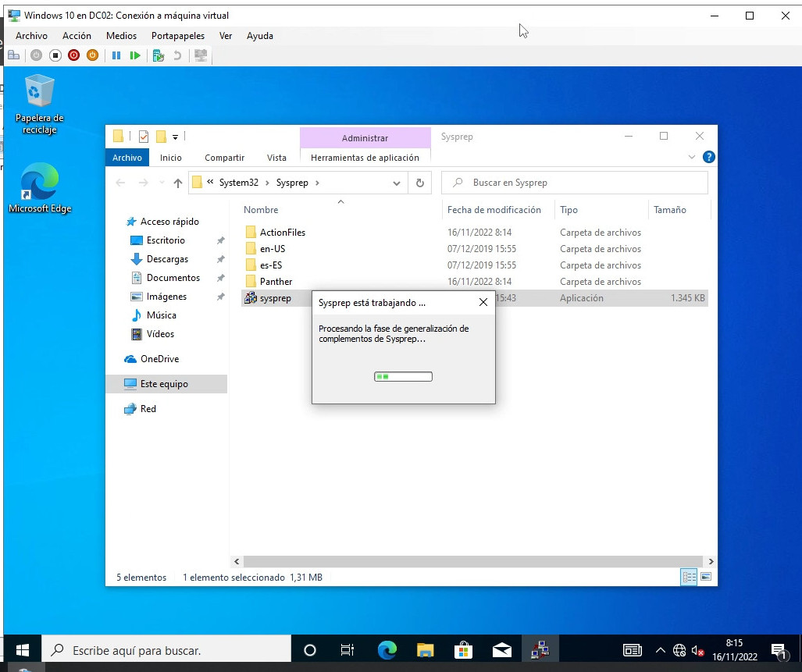This screenshot has height=672, width=802.
Task: Click the Properties checkmark in quick access toolbar
Action: tap(143, 137)
